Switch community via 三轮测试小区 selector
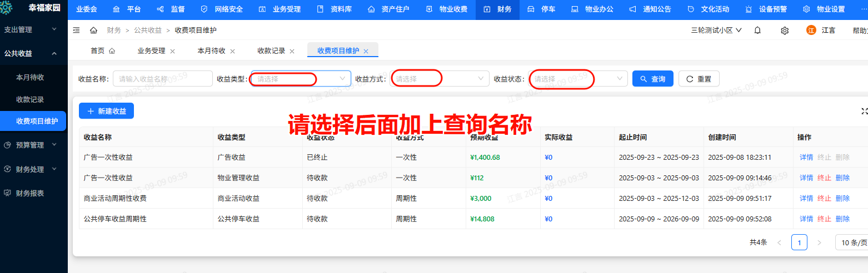Viewport: 868px width, 273px height. point(716,31)
